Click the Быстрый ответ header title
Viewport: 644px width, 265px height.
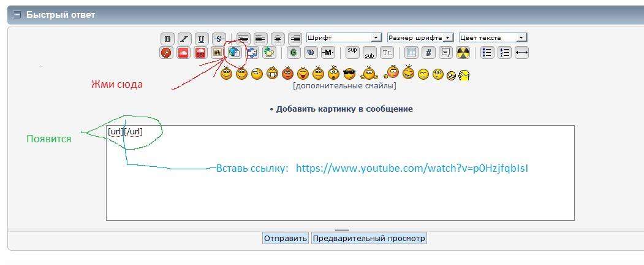[61, 15]
